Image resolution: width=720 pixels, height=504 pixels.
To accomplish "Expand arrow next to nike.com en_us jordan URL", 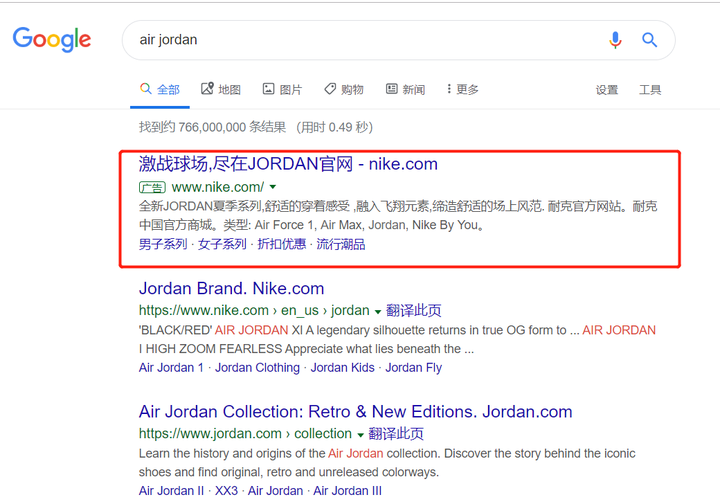I will tap(377, 312).
